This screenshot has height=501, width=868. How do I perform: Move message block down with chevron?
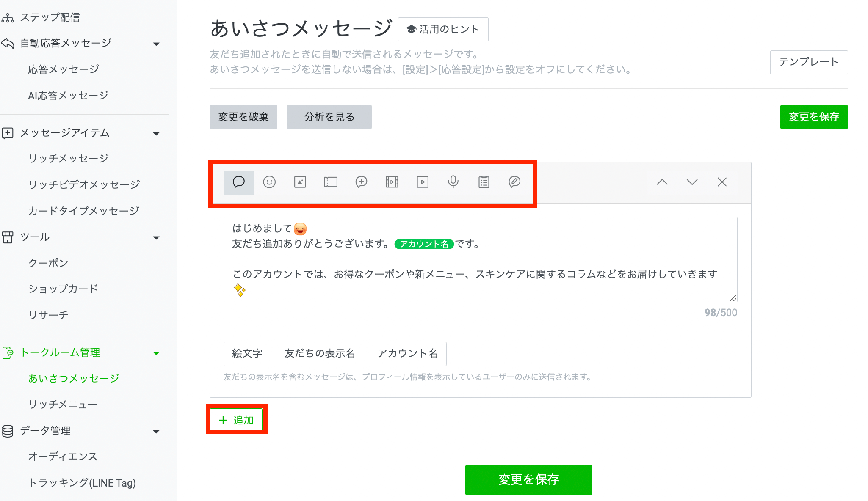pos(692,182)
